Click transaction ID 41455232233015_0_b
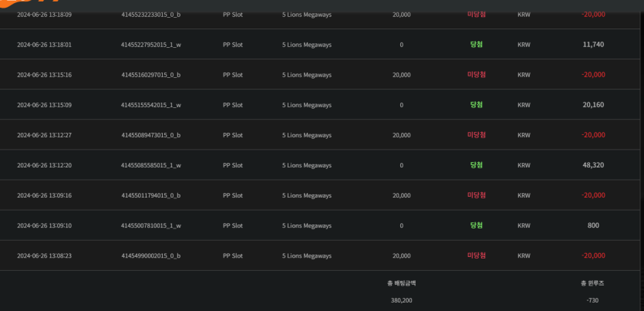Image resolution: width=644 pixels, height=311 pixels. [150, 15]
